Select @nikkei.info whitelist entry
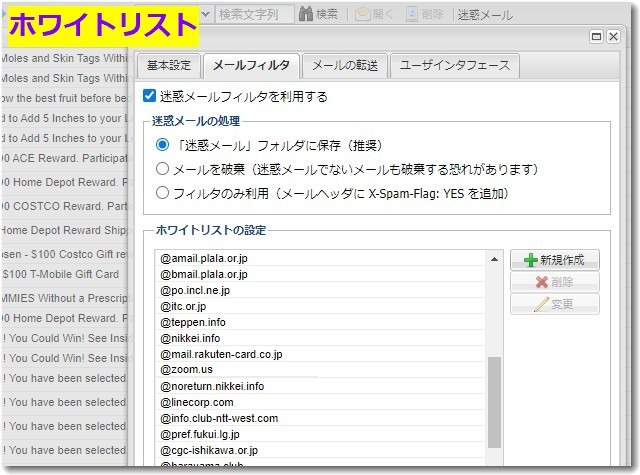The image size is (640, 475). (320, 338)
